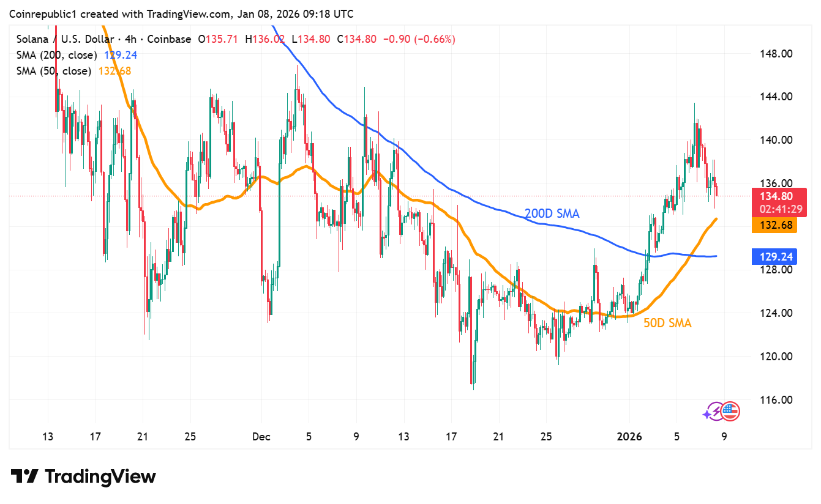The image size is (821, 504).
Task: Click the blue 200D SMA annotation text
Action: [552, 213]
